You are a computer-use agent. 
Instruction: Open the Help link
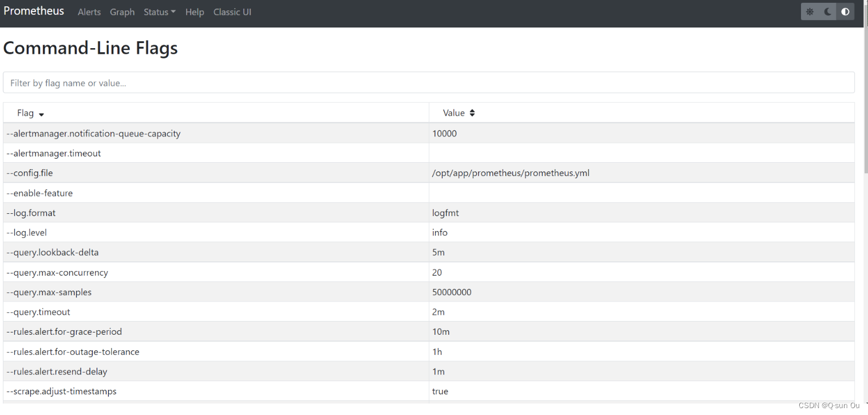195,12
